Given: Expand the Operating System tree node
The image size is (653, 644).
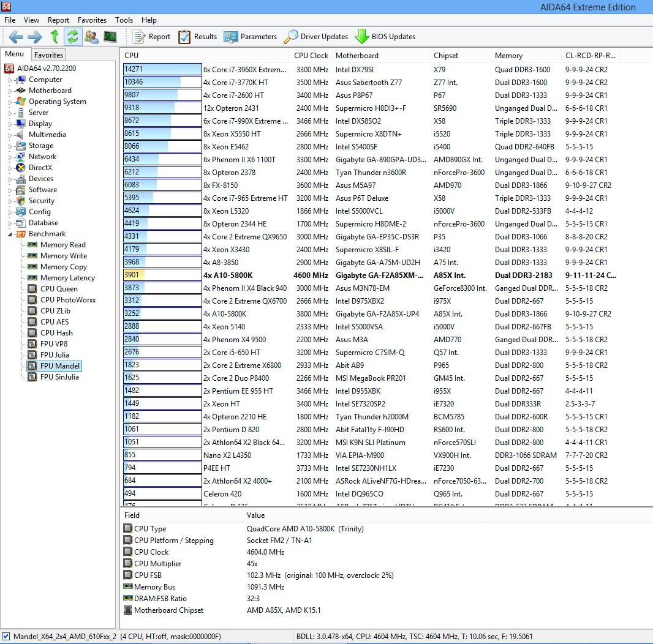Looking at the screenshot, I should coord(10,102).
